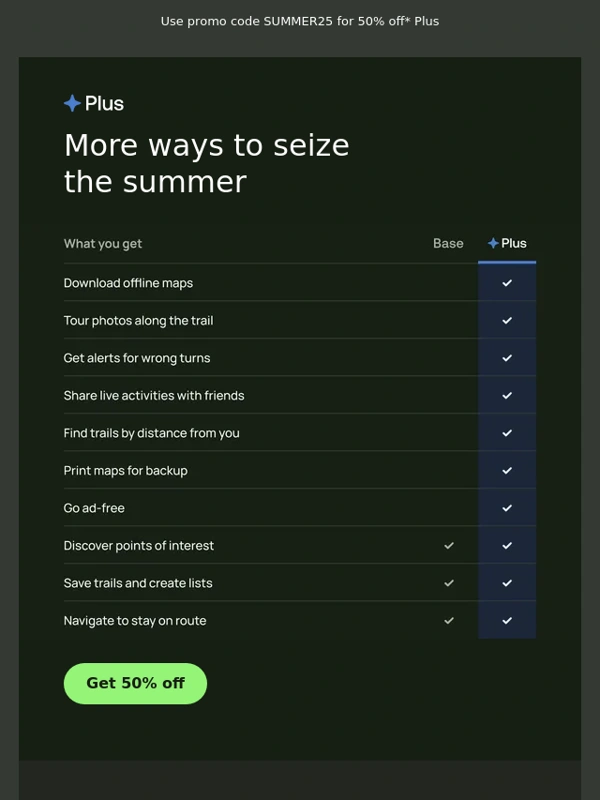
Task: Click Base checkmark for Save trails and create lists
Action: click(x=449, y=583)
